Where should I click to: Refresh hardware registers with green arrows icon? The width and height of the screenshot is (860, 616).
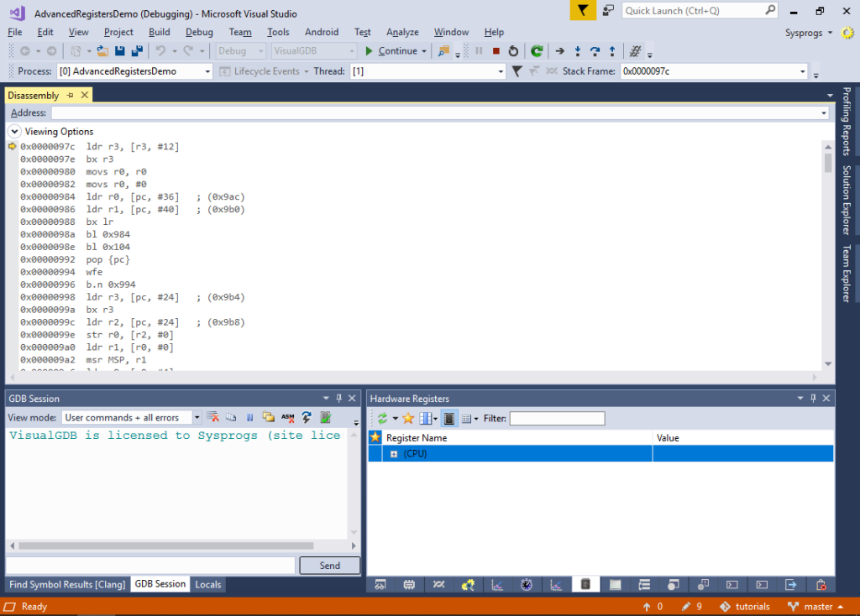pyautogui.click(x=382, y=419)
